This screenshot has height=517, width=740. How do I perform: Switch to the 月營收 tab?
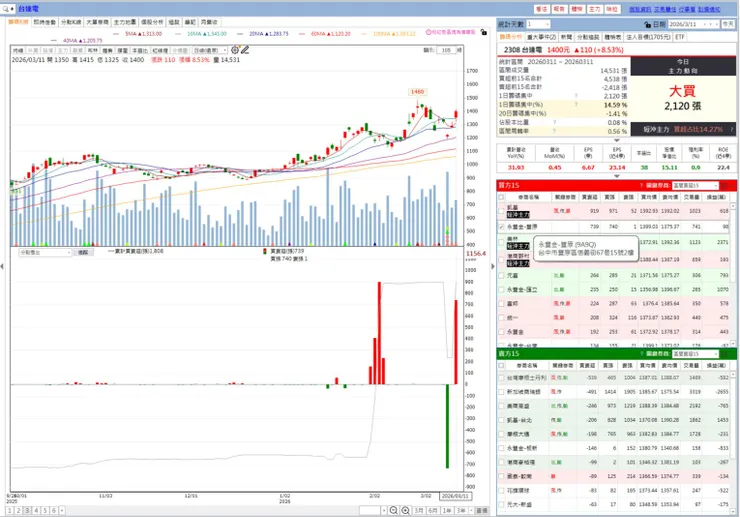[209, 22]
